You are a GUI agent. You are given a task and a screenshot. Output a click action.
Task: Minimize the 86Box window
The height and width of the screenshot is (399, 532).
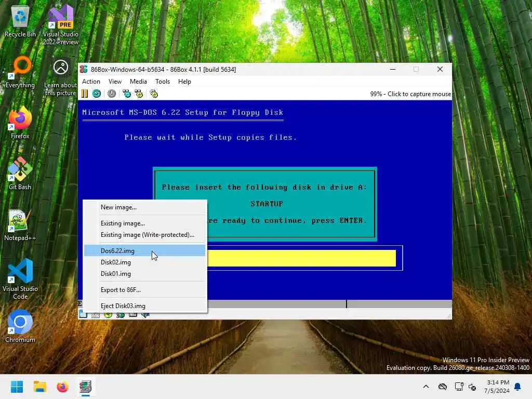(x=393, y=69)
